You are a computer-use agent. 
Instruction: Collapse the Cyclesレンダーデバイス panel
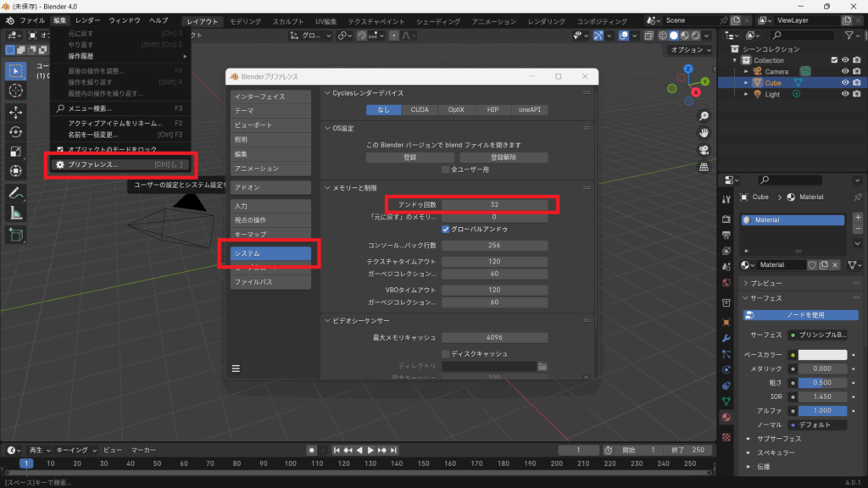pos(327,93)
